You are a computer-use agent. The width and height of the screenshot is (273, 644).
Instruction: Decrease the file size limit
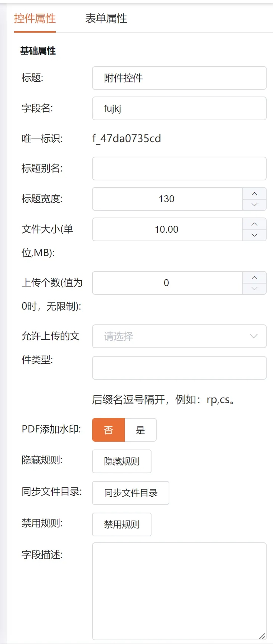[x=254, y=235]
